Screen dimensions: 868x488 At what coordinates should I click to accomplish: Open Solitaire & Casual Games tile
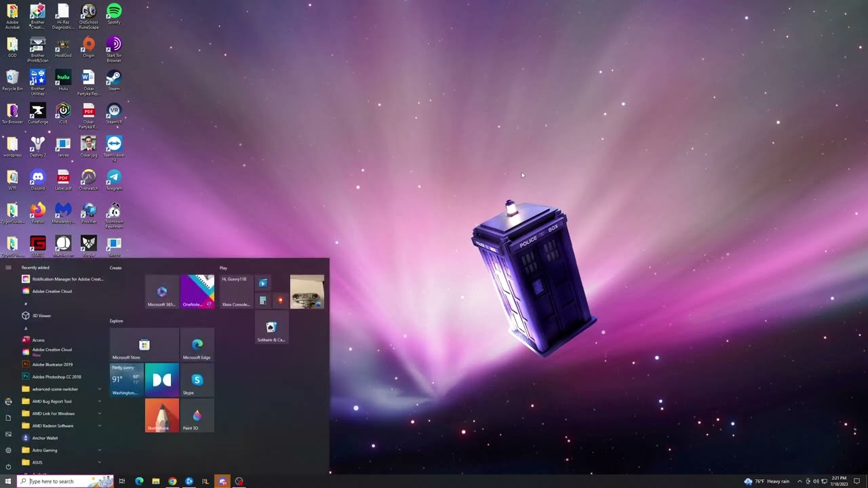(271, 327)
